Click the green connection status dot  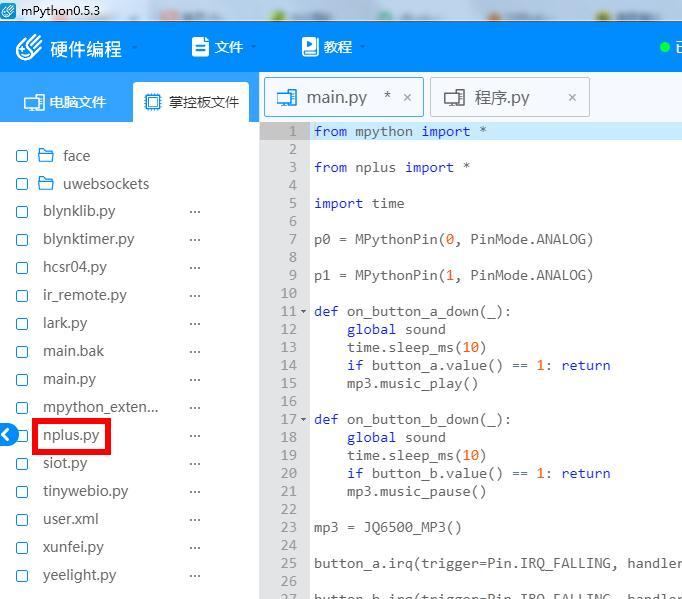click(665, 47)
